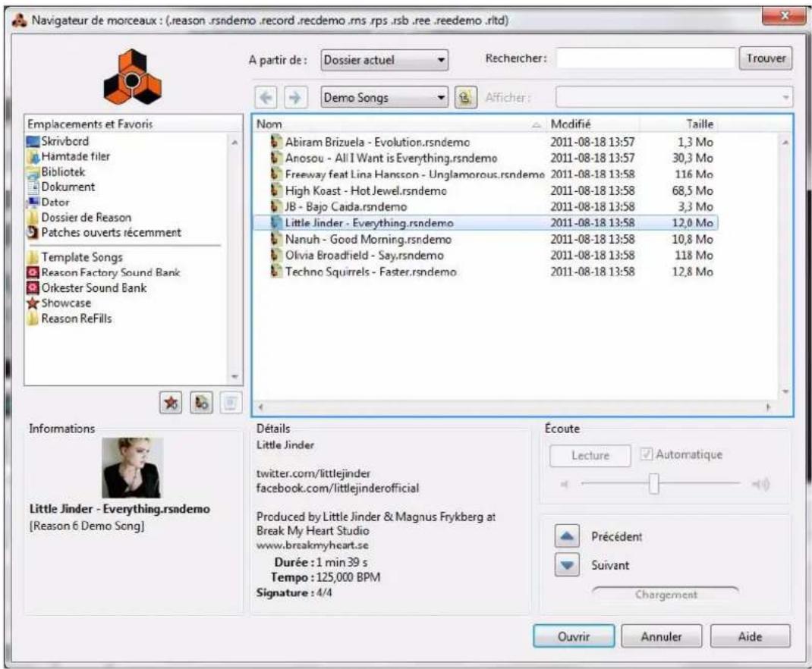The width and height of the screenshot is (812, 669).
Task: Click the 2011-08-18 13:58 date of Hot Jewel row
Action: (x=593, y=190)
